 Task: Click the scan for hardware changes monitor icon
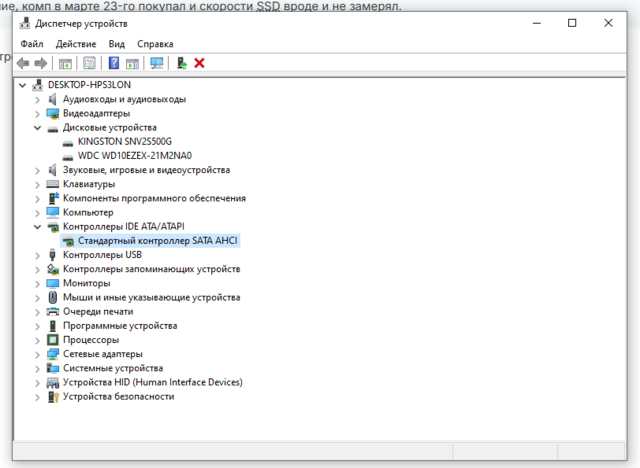156,63
